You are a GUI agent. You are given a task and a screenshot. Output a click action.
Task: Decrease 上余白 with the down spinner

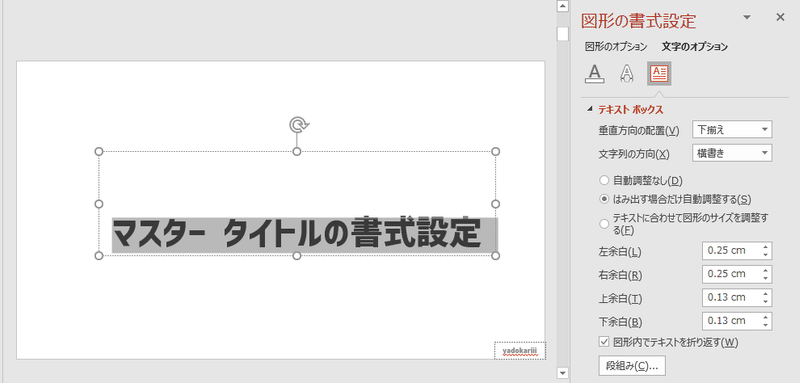[x=765, y=302]
